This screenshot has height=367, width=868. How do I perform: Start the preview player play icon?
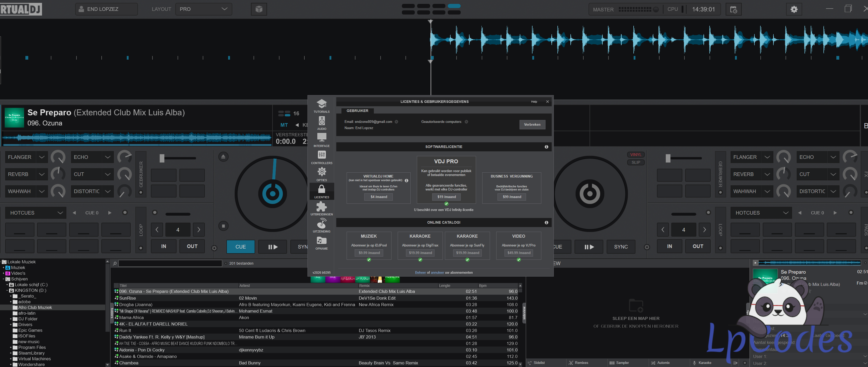coord(755,263)
